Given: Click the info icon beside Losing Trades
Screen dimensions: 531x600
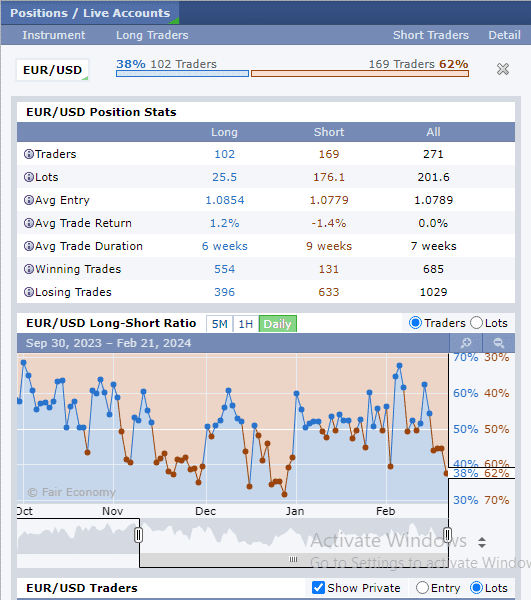Looking at the screenshot, I should click(x=29, y=292).
